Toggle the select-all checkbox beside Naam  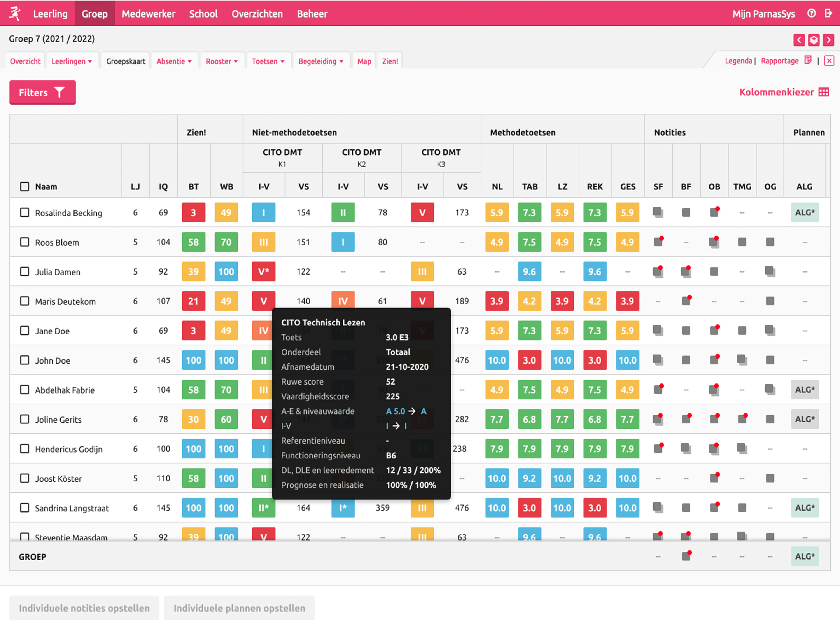pyautogui.click(x=24, y=186)
